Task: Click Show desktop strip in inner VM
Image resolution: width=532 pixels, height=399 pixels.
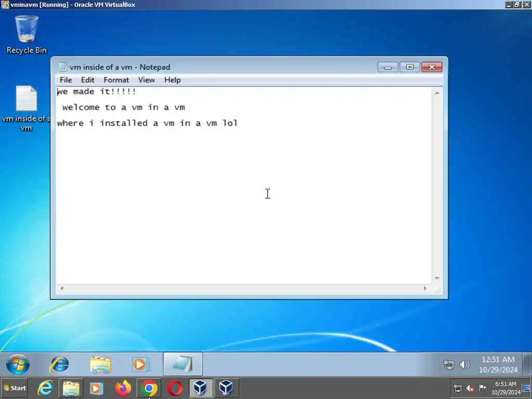Action: (x=527, y=364)
